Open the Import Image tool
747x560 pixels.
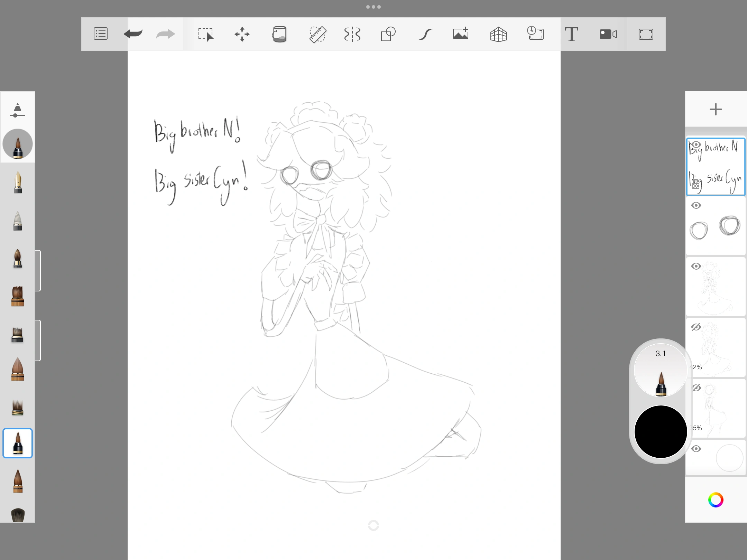click(461, 34)
